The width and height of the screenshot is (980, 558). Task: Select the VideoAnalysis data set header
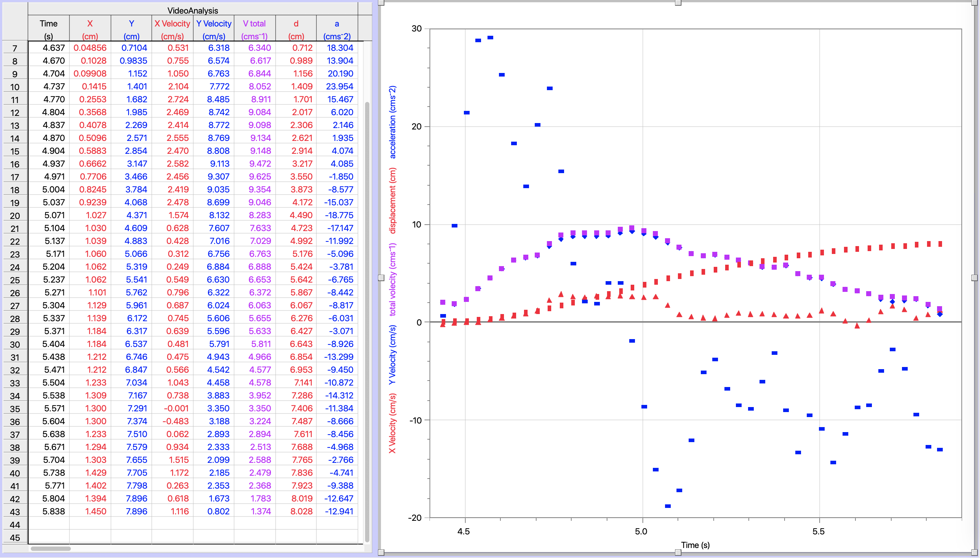coord(193,10)
